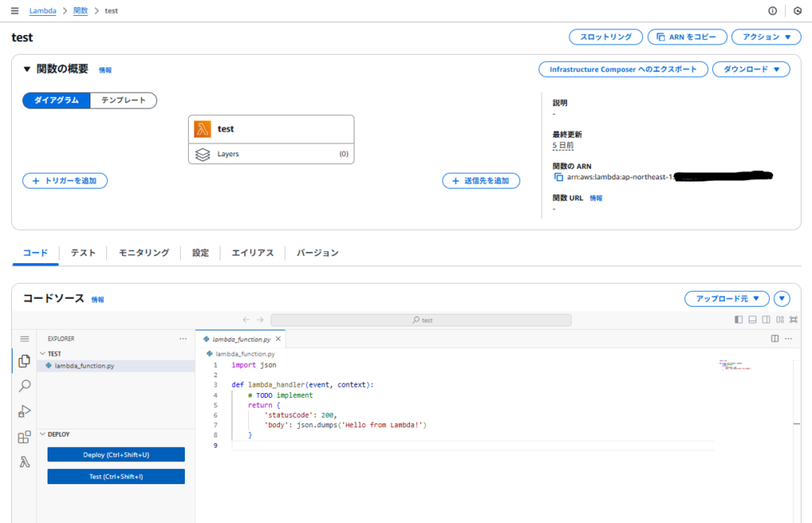The width and height of the screenshot is (812, 523).
Task: Click the Lambda icon in the activity bar
Action: click(25, 462)
